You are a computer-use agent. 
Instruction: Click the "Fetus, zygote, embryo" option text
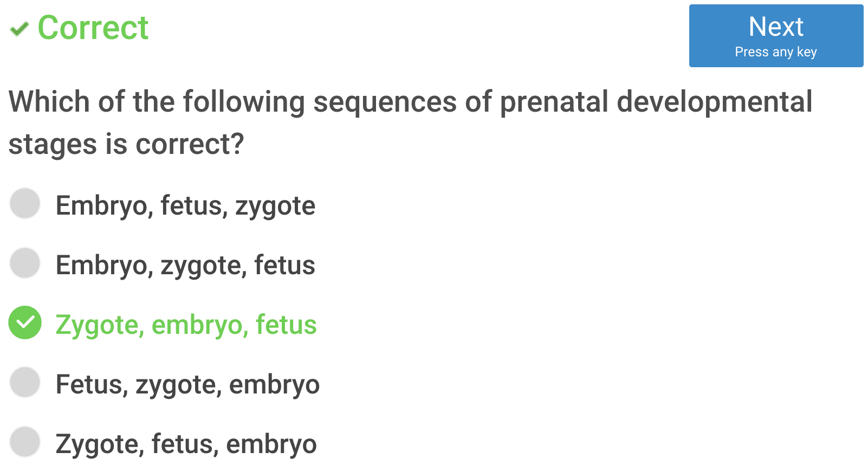point(187,385)
